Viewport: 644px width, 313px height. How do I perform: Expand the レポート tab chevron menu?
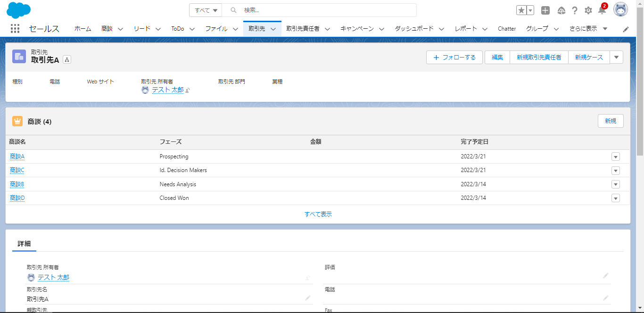pos(485,29)
